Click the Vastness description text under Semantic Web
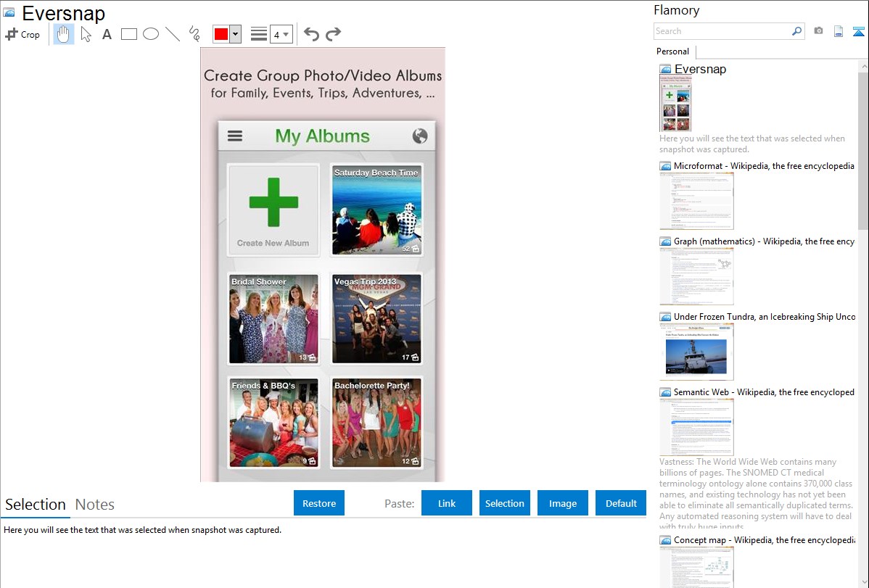 (757, 494)
